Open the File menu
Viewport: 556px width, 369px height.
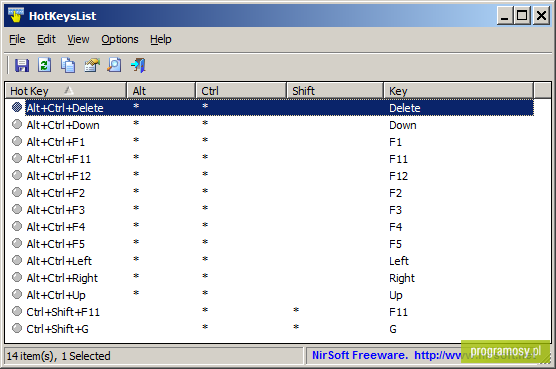[17, 39]
